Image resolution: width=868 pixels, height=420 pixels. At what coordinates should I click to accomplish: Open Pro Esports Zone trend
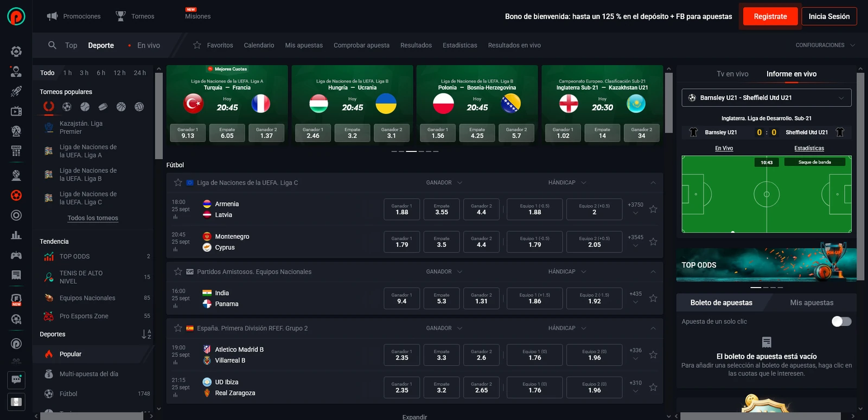click(x=97, y=316)
